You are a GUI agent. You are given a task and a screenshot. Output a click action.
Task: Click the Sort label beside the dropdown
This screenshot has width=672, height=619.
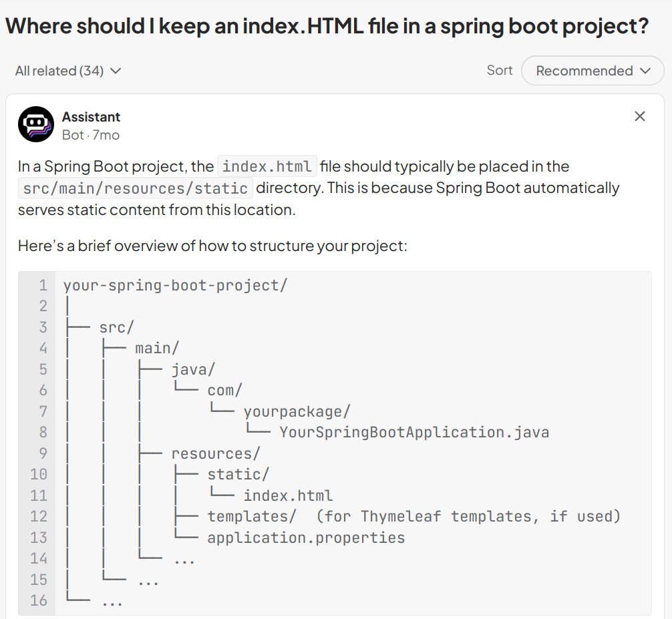pyautogui.click(x=499, y=70)
